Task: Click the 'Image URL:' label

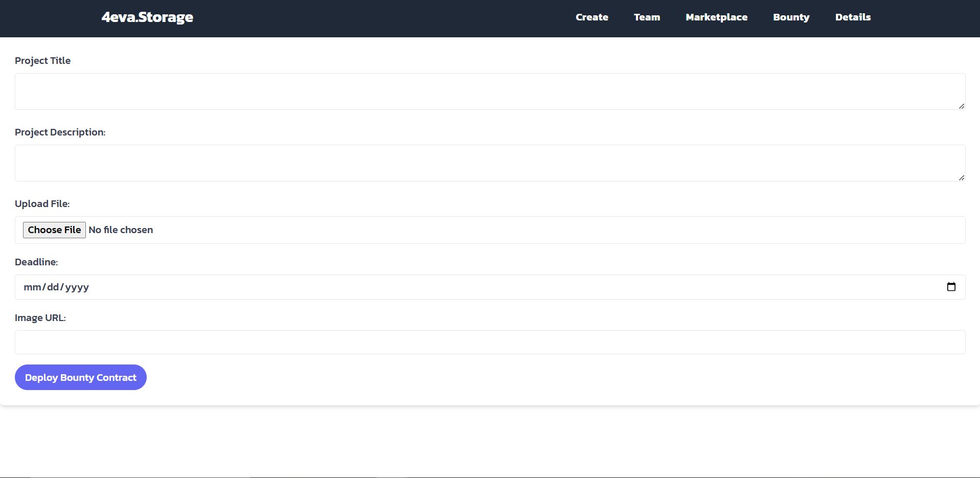Action: (x=40, y=317)
